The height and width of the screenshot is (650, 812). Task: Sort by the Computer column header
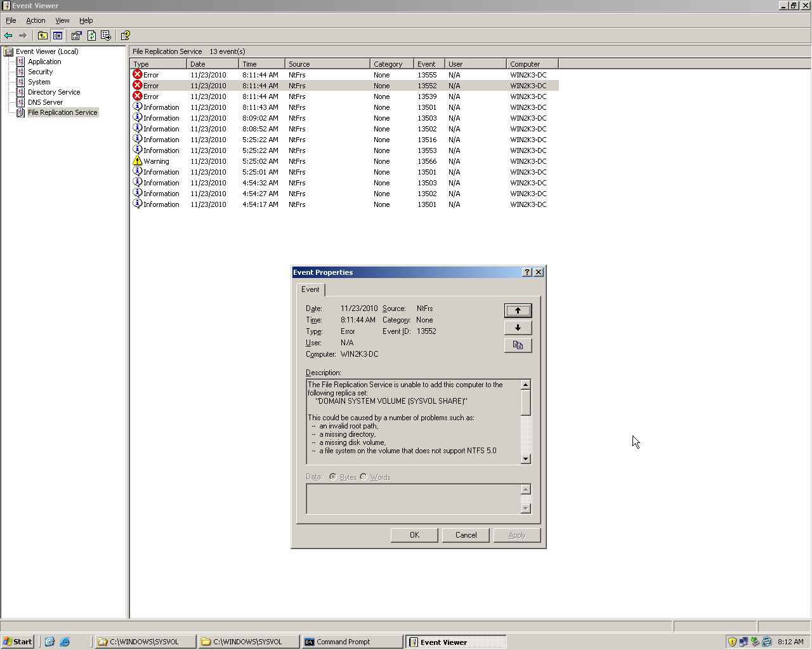pos(533,63)
